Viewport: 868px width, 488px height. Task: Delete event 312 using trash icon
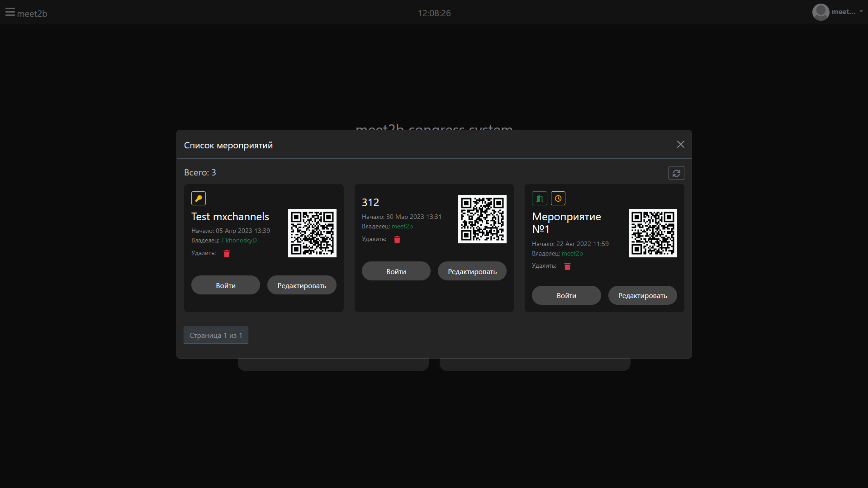coord(397,240)
